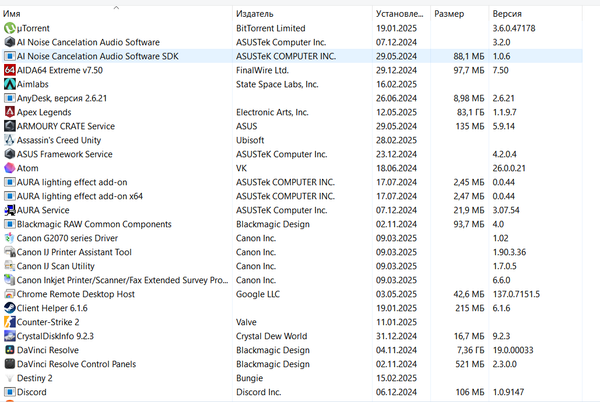Click the Valve publisher cell
Image resolution: width=600 pixels, height=402 pixels.
pyautogui.click(x=246, y=322)
